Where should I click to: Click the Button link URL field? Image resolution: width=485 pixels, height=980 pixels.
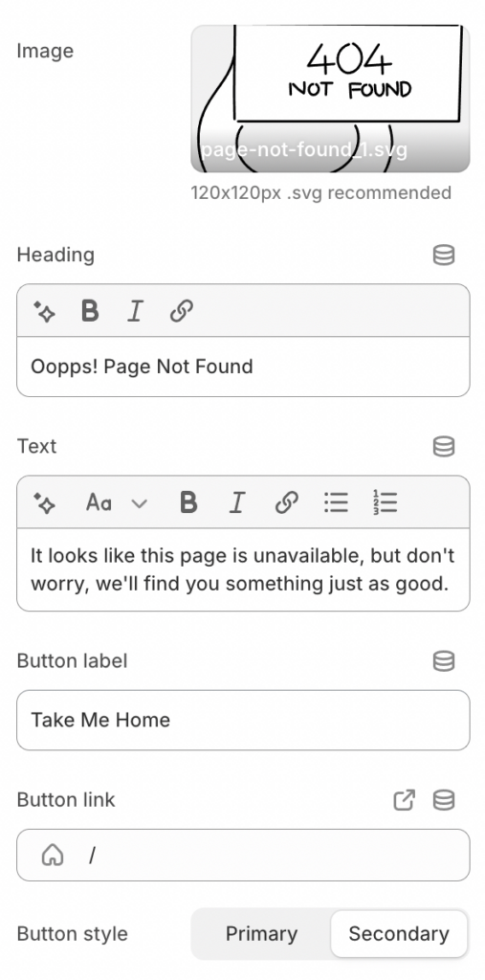pos(243,855)
